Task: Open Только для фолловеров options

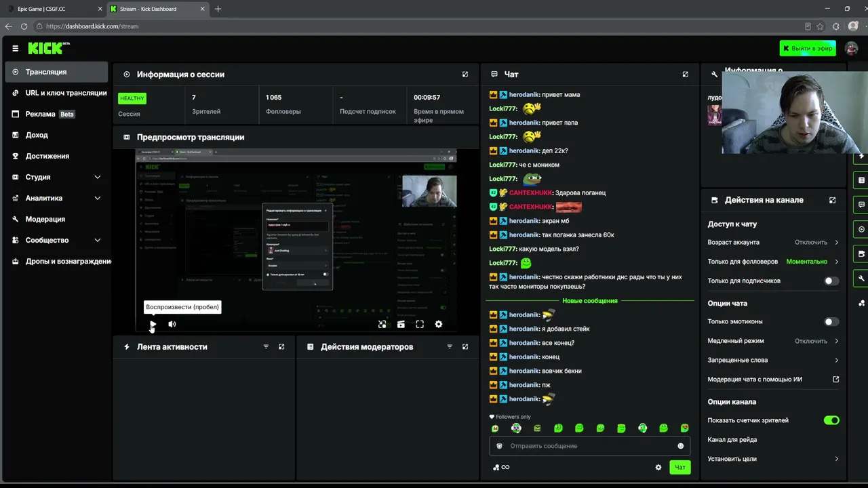Action: 773,262
